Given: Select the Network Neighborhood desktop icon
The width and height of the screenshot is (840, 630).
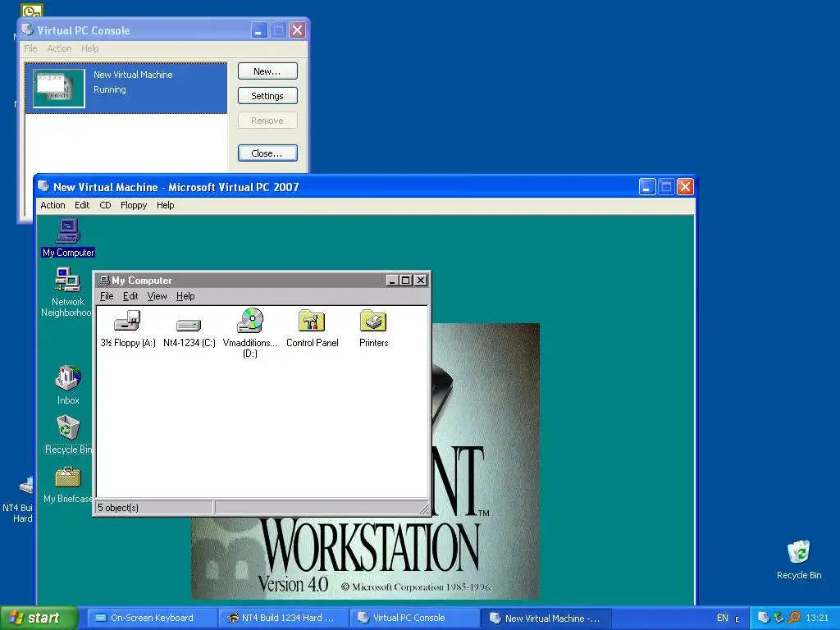Looking at the screenshot, I should 68,281.
